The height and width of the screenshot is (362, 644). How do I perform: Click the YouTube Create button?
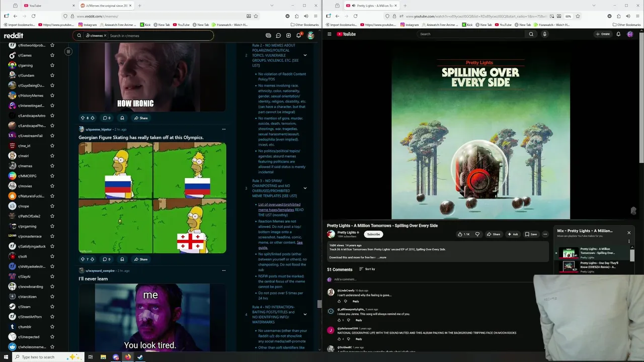[603, 34]
